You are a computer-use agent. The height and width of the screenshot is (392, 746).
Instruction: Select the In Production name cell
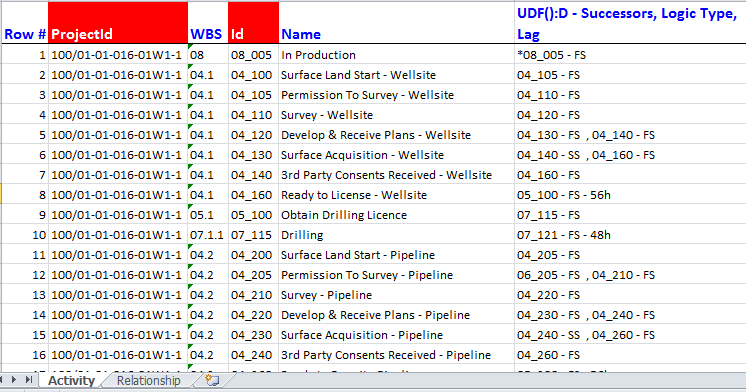(396, 55)
